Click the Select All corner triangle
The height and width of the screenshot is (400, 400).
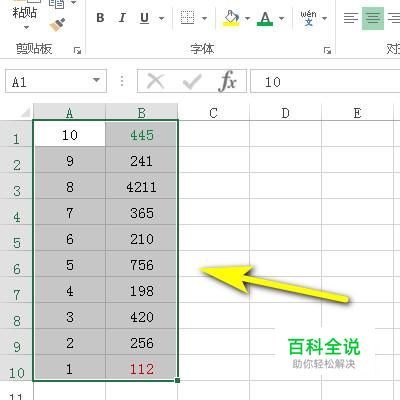pyautogui.click(x=25, y=113)
